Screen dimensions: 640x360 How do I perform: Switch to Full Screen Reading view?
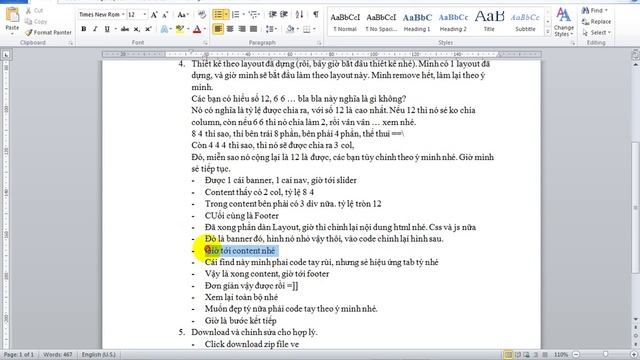[518, 355]
